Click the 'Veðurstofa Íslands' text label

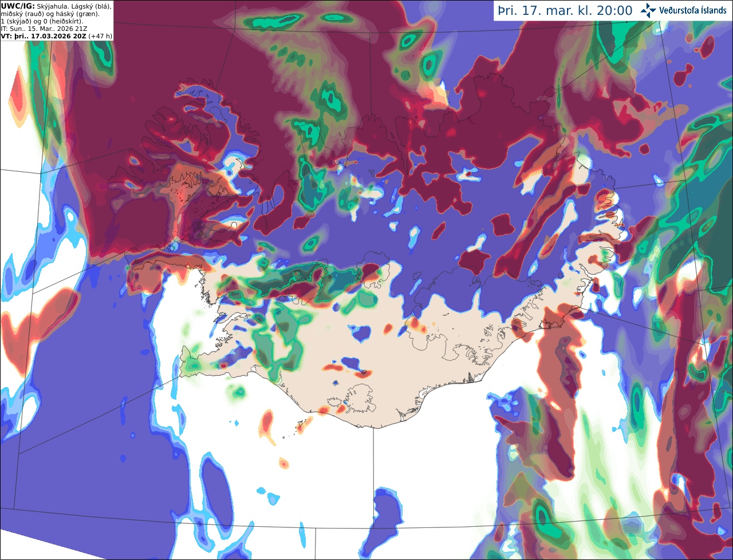(693, 10)
